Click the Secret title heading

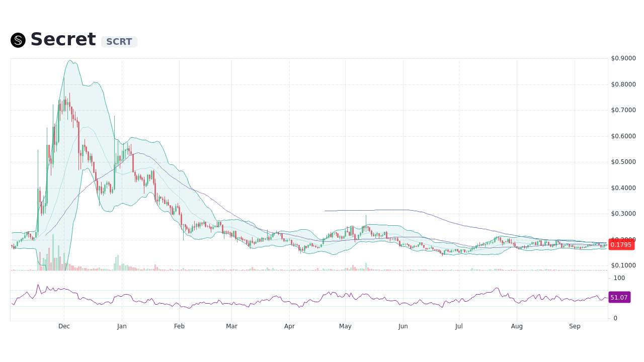point(63,39)
